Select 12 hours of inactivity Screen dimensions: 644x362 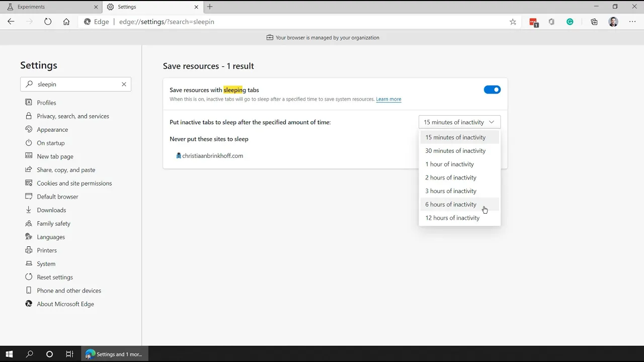click(459, 218)
